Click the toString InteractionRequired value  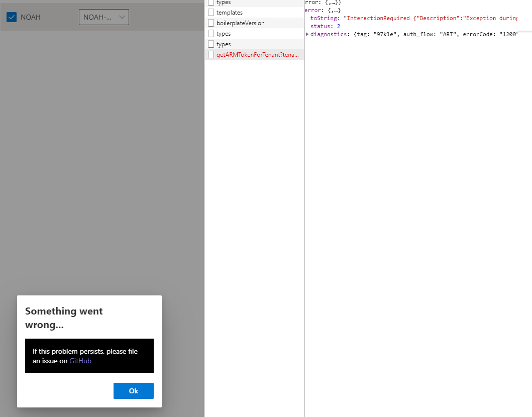pyautogui.click(x=430, y=18)
